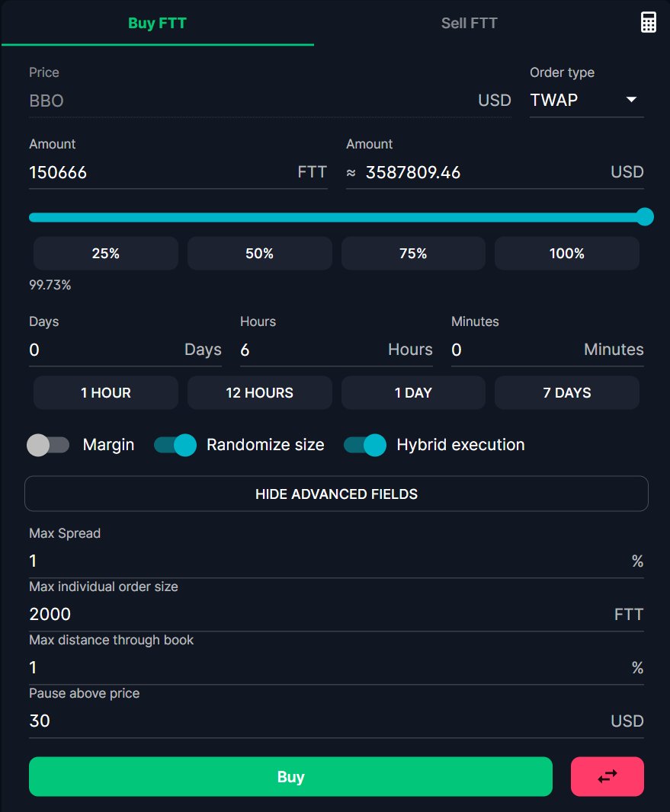Screen dimensions: 670x812
Task: Click the FTT amount field showing 150666
Action: pyautogui.click(x=178, y=172)
